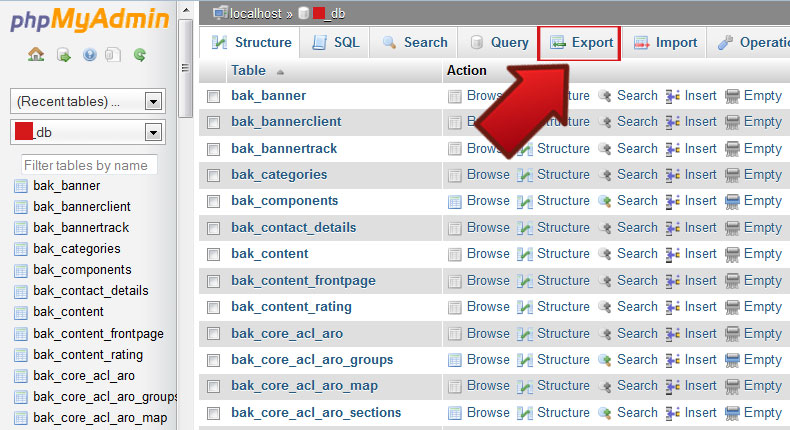Click the green reload navigation icon
790x430 pixels.
(x=141, y=55)
